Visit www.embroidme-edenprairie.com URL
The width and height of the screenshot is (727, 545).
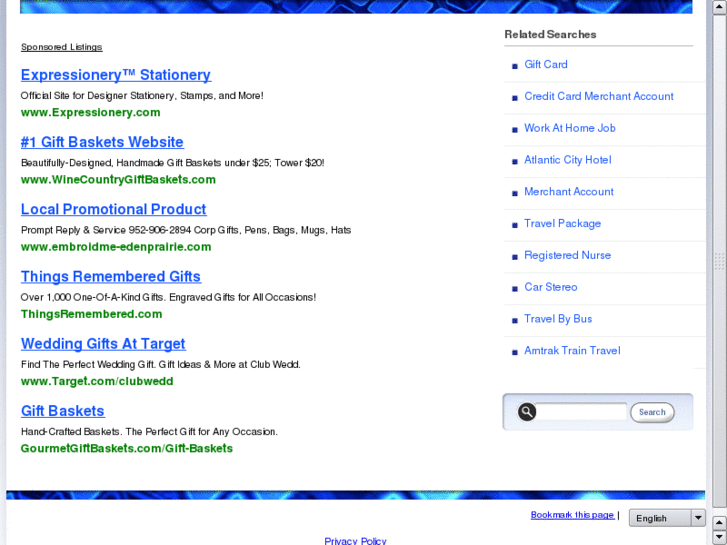click(116, 247)
